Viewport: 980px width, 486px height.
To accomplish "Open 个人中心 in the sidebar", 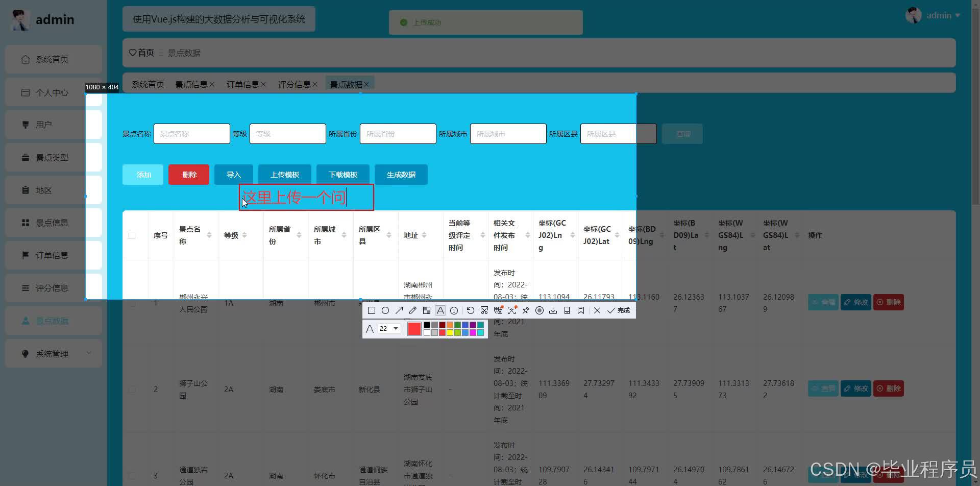I will pyautogui.click(x=54, y=92).
